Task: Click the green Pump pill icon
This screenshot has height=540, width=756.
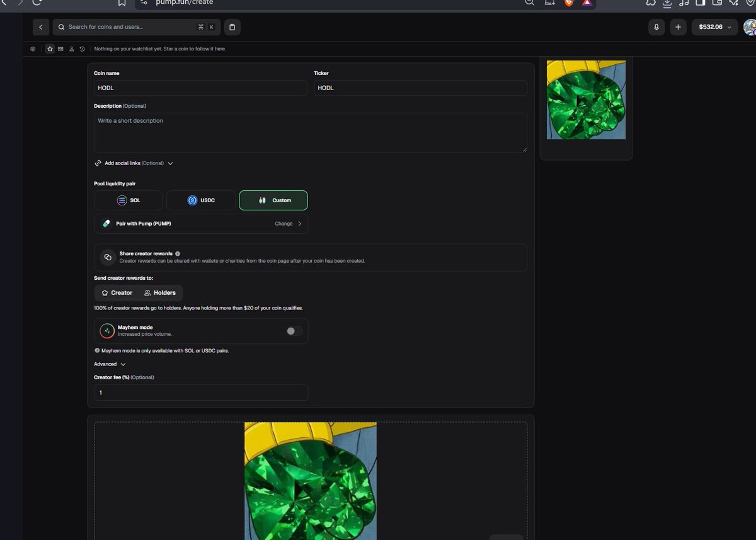Action: coord(106,224)
